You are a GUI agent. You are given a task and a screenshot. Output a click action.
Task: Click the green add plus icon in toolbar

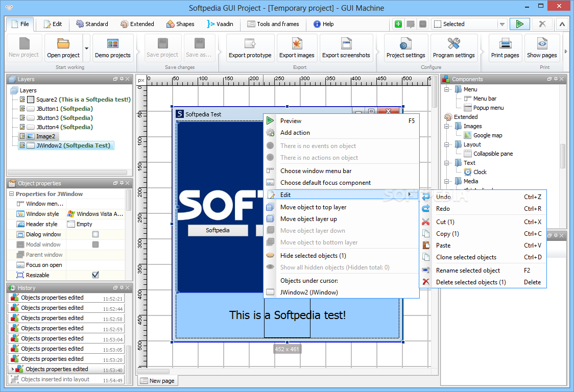point(398,24)
